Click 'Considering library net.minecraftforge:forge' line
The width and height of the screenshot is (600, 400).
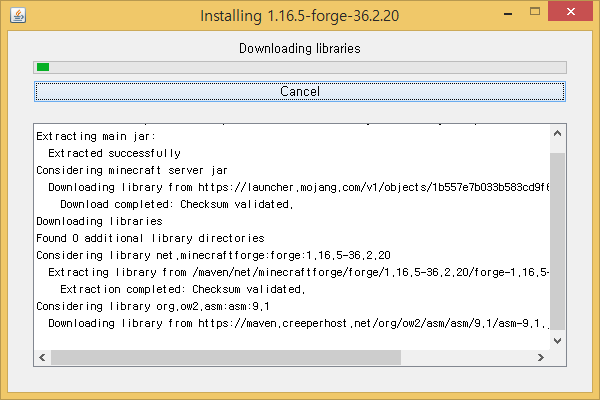213,255
